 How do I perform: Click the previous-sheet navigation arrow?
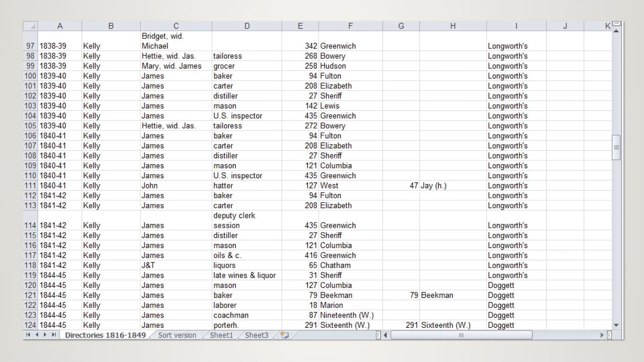click(x=37, y=335)
